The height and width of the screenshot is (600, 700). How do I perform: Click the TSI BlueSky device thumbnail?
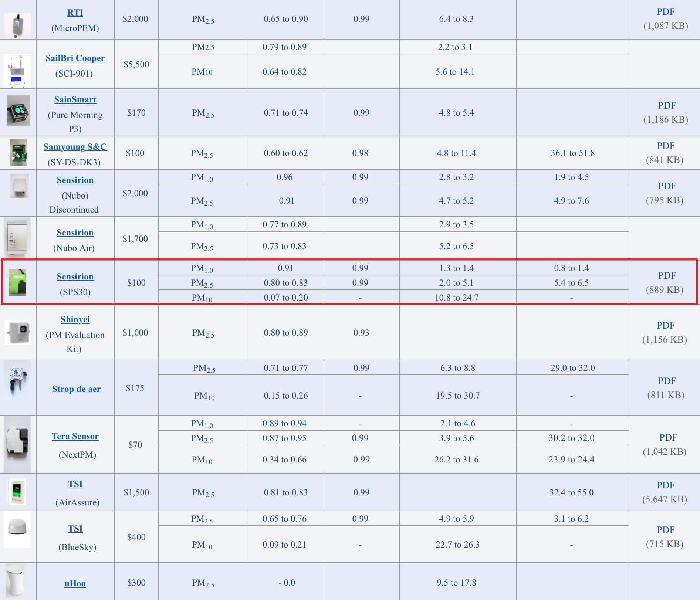point(17,530)
